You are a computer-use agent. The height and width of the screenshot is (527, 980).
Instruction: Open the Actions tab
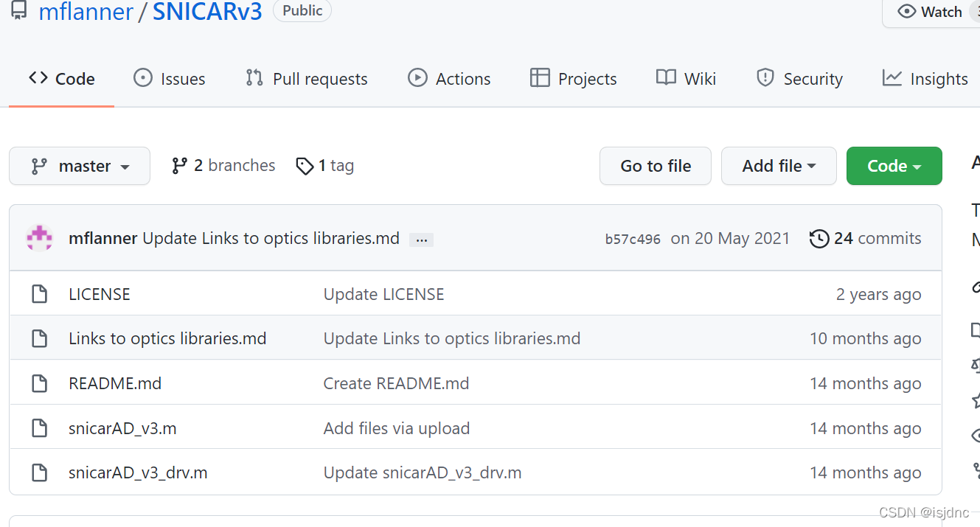(x=449, y=79)
